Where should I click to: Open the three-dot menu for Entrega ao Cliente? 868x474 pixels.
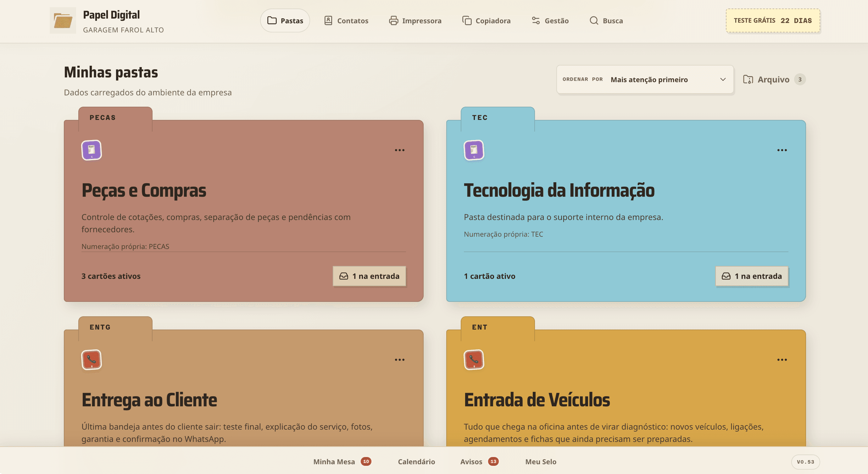(x=400, y=360)
